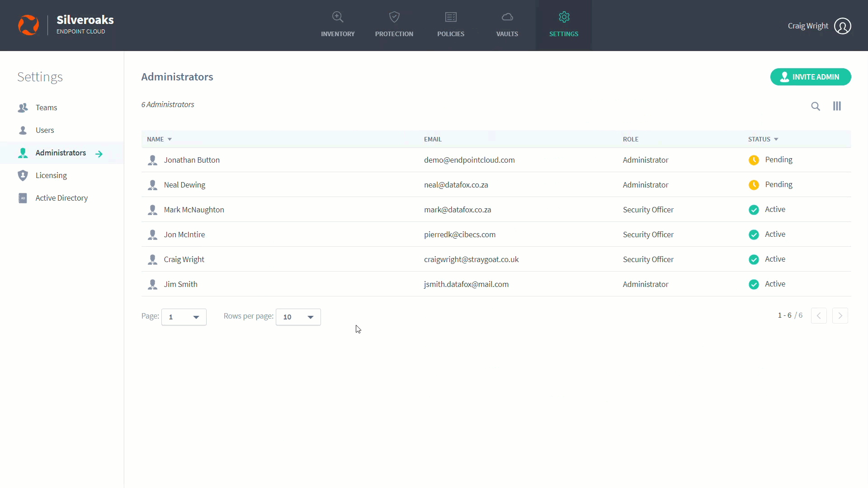Select Licensing in the settings sidebar
Image resolution: width=868 pixels, height=488 pixels.
51,175
